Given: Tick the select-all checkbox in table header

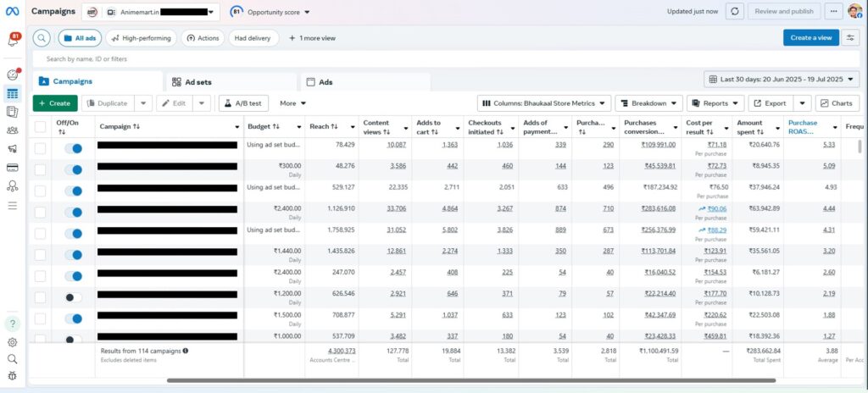Looking at the screenshot, I should point(40,127).
